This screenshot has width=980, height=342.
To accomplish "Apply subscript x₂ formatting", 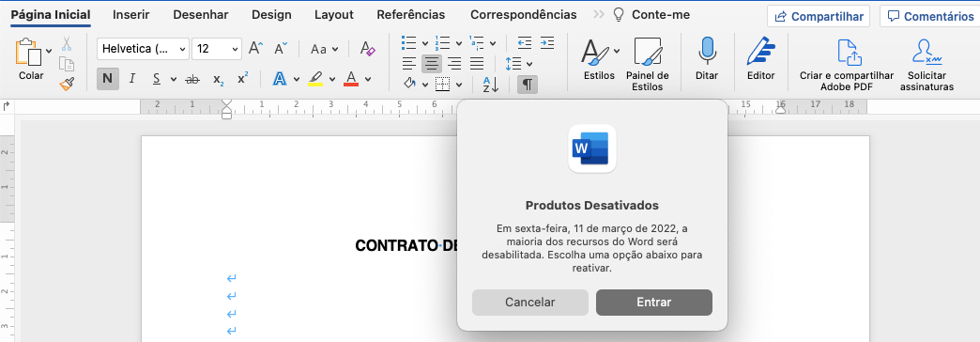I will pos(218,80).
